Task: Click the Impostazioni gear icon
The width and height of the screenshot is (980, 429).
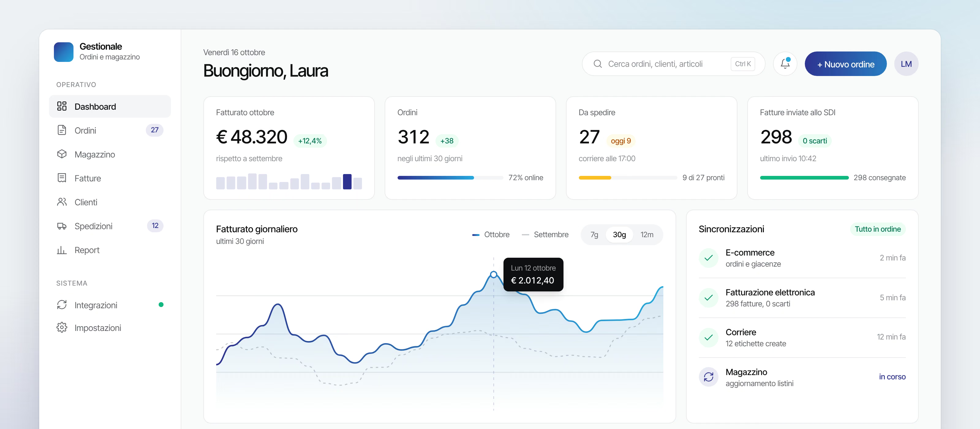Action: click(x=62, y=327)
